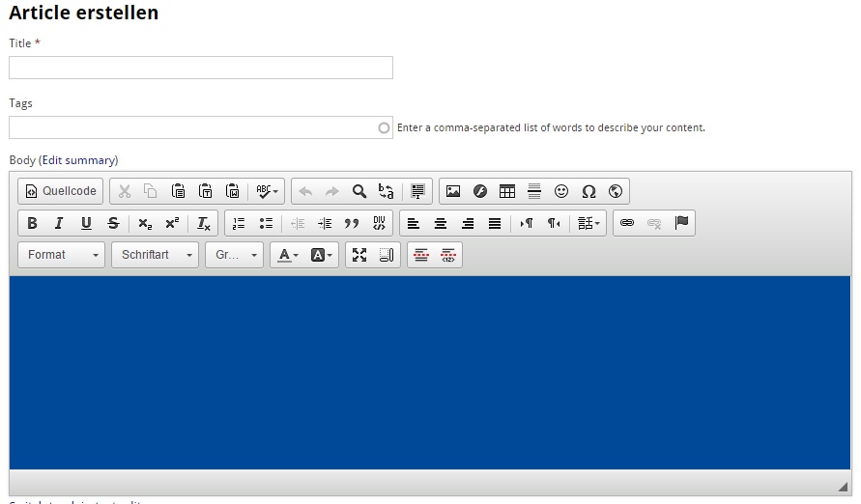The width and height of the screenshot is (861, 504).
Task: Insert special character with Omega icon
Action: tap(588, 191)
